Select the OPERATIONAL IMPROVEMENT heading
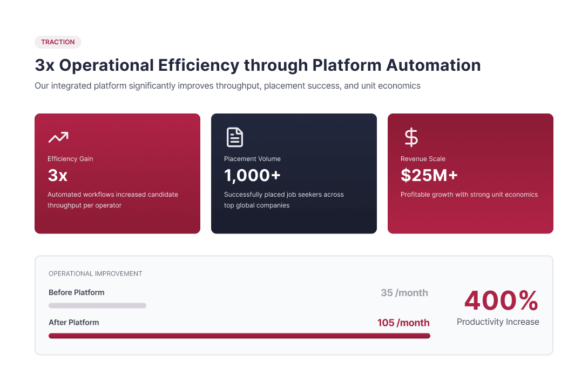Screen dimensions: 588x368 pyautogui.click(x=96, y=274)
